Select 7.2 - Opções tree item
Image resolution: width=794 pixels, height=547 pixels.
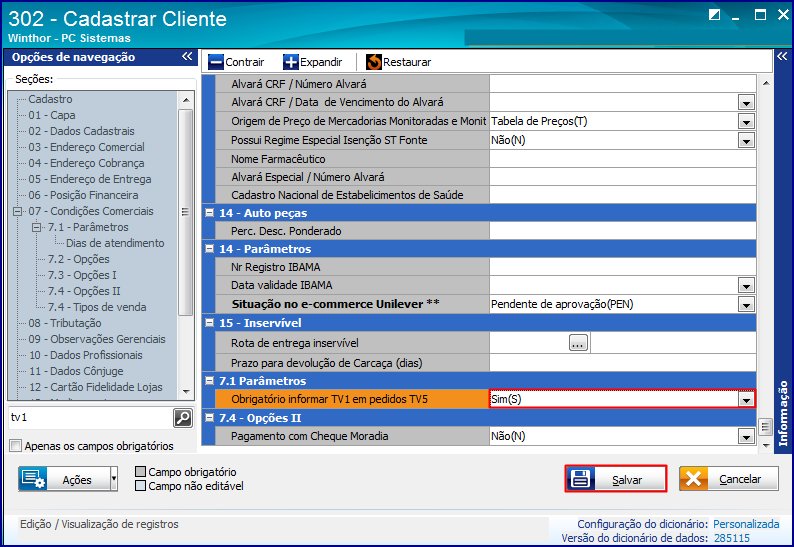(78, 259)
